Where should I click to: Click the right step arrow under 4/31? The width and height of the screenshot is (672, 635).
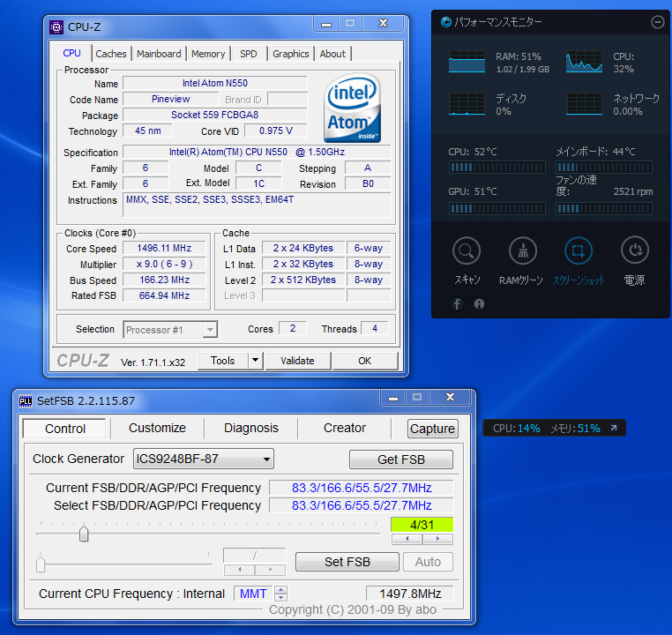(x=437, y=539)
